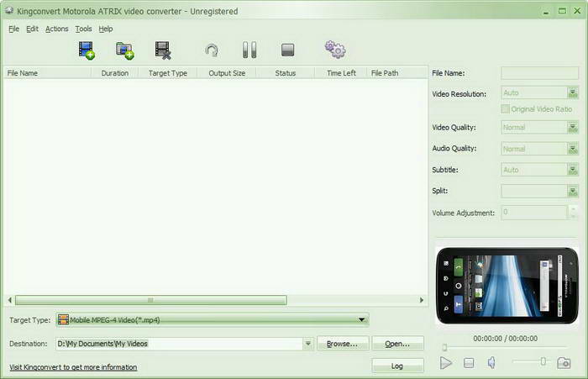The height and width of the screenshot is (379, 588).
Task: Play the preview video
Action: click(x=446, y=363)
